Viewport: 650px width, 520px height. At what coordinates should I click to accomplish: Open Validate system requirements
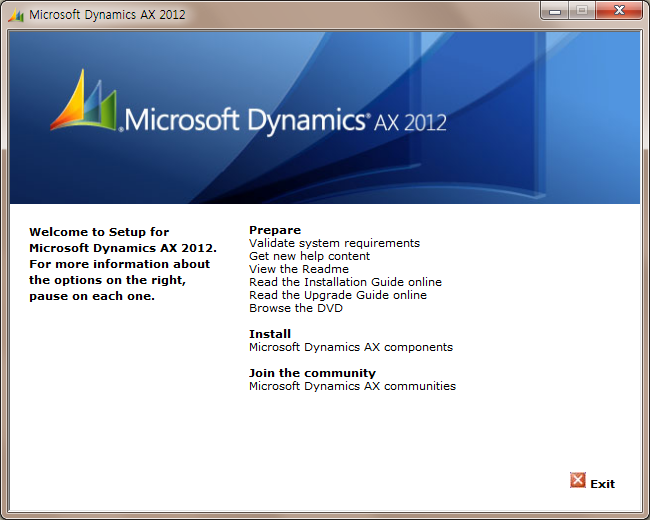pos(334,243)
